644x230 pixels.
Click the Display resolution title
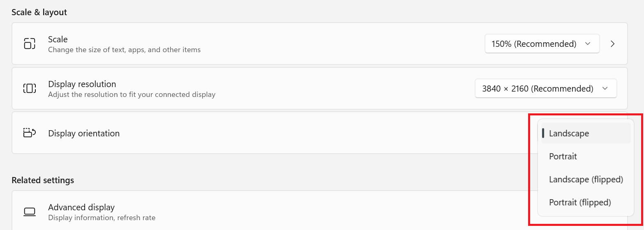[82, 84]
